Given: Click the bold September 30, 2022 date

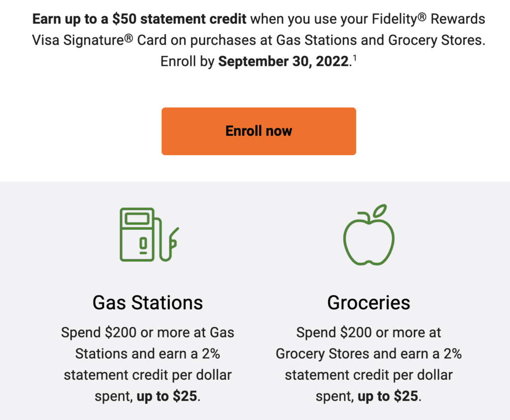Looking at the screenshot, I should point(283,61).
